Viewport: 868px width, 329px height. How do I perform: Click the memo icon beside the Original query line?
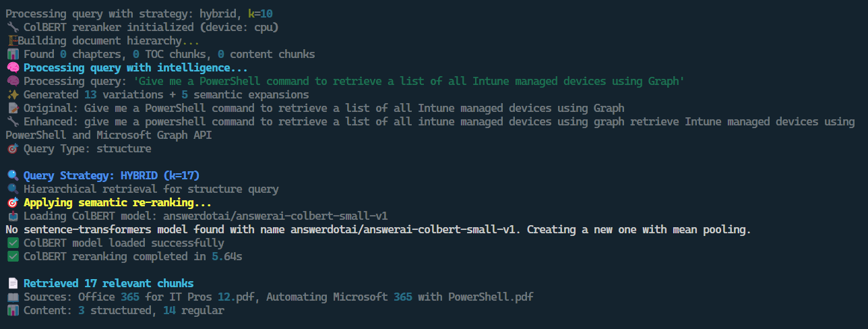[11, 108]
